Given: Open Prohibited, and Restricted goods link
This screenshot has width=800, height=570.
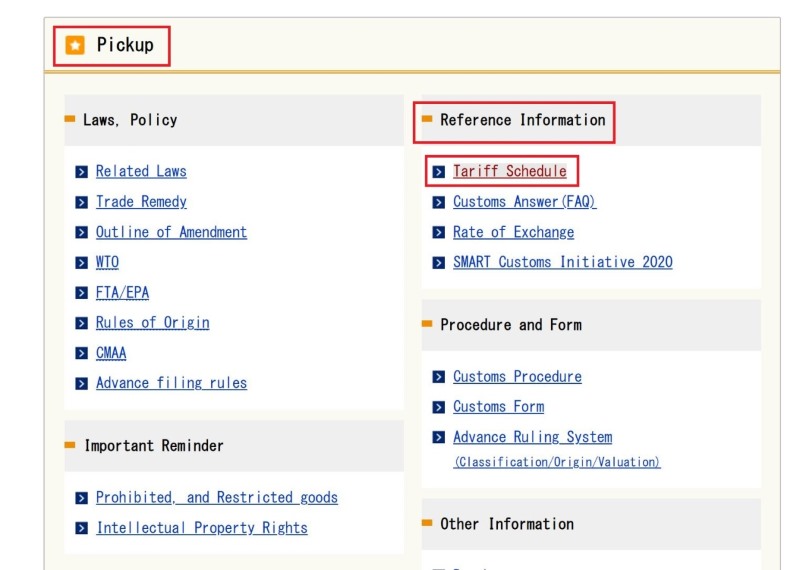Looking at the screenshot, I should (x=216, y=498).
